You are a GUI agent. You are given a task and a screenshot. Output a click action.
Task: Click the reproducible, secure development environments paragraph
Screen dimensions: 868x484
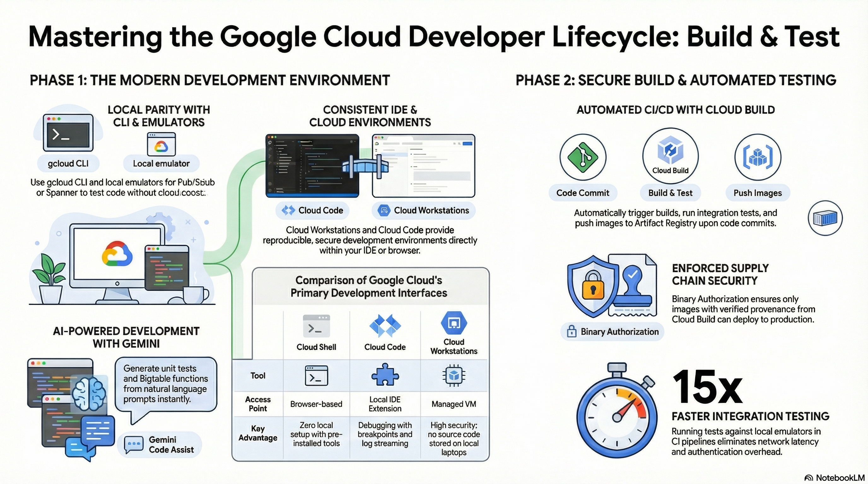[370, 240]
